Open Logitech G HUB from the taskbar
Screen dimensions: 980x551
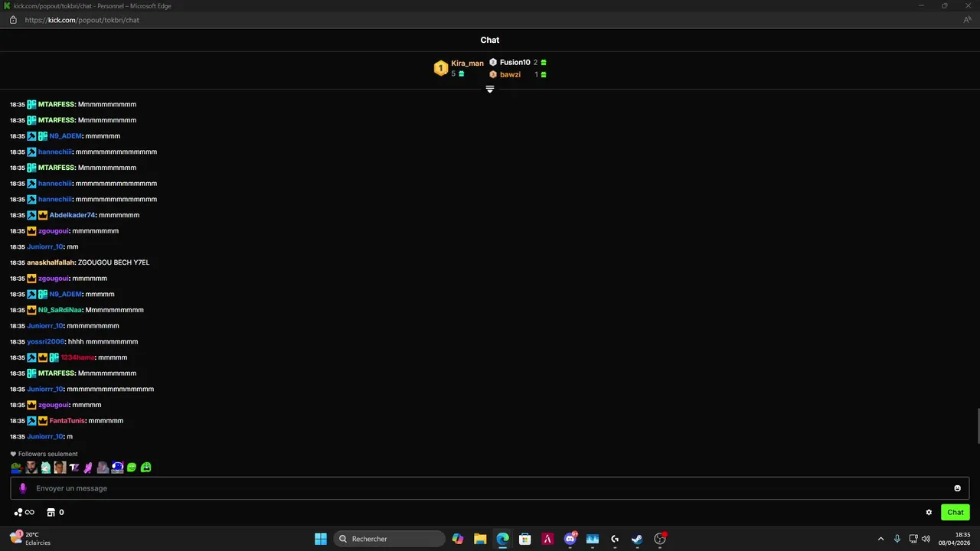(615, 539)
